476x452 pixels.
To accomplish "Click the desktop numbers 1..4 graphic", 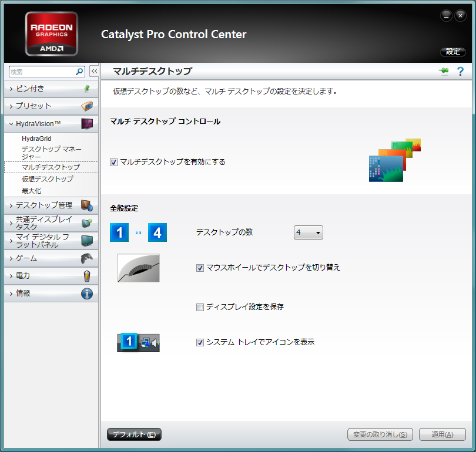I will tap(138, 232).
